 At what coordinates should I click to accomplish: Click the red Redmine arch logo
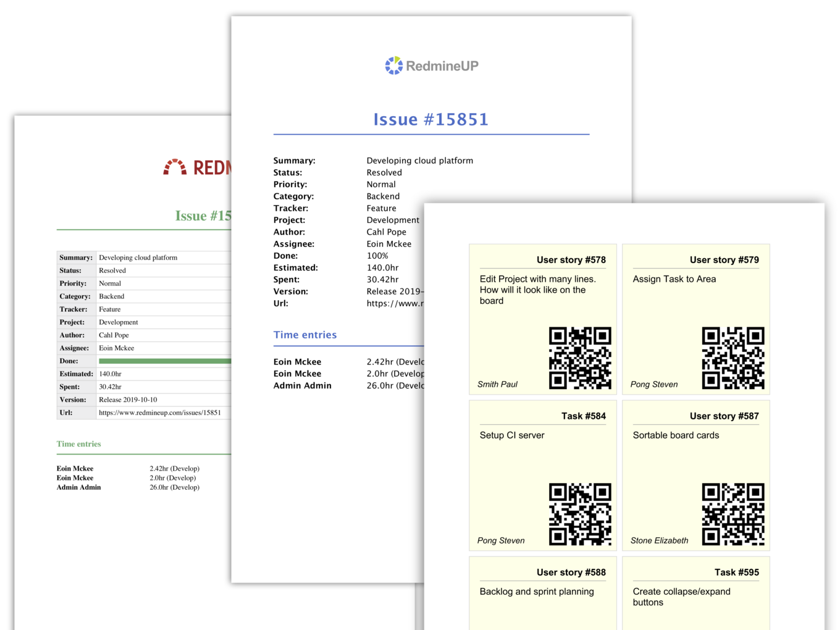[x=175, y=167]
